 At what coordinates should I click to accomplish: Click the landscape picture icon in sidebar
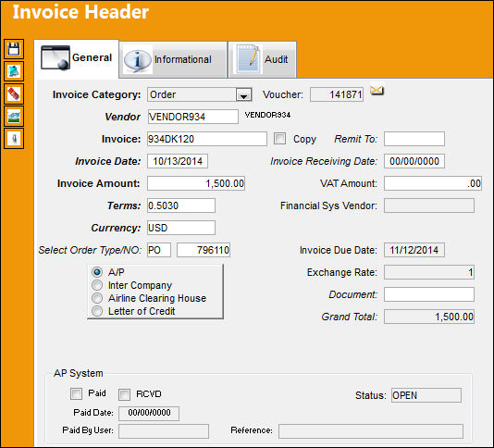tap(14, 117)
